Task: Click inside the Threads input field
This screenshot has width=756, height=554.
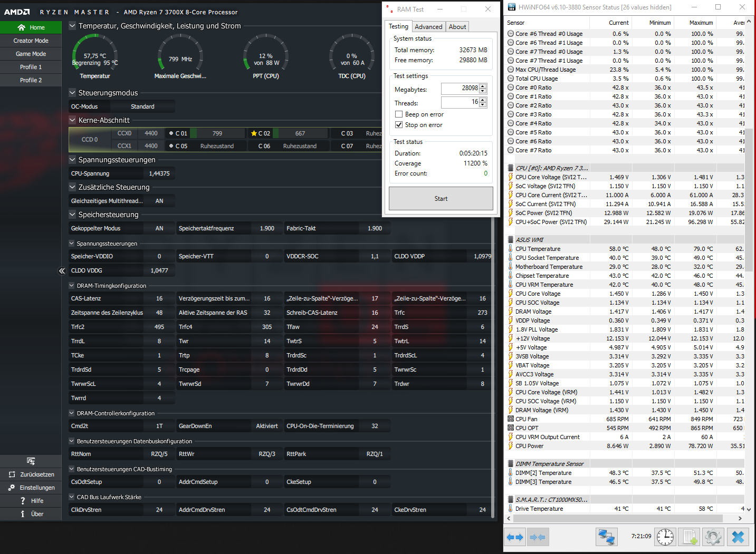Action: click(460, 102)
